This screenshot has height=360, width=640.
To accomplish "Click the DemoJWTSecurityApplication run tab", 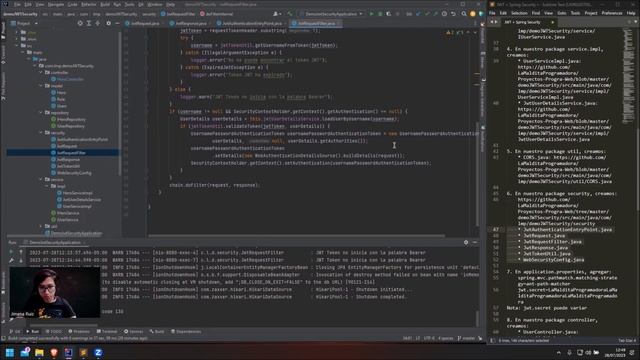I will 54,242.
